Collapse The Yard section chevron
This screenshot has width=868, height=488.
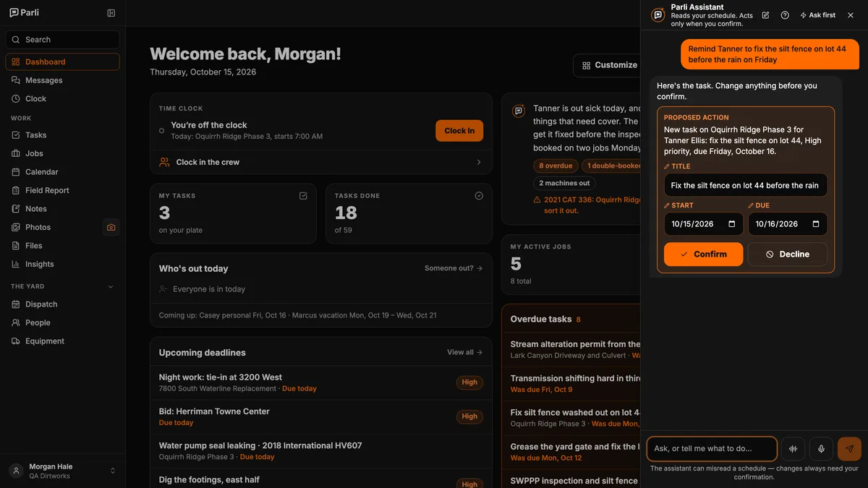111,287
